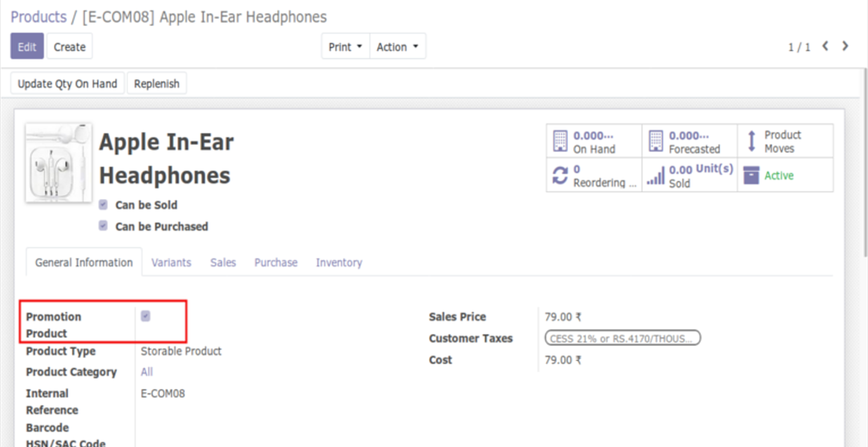Go to previous record arrow
The width and height of the screenshot is (868, 447).
(x=825, y=46)
